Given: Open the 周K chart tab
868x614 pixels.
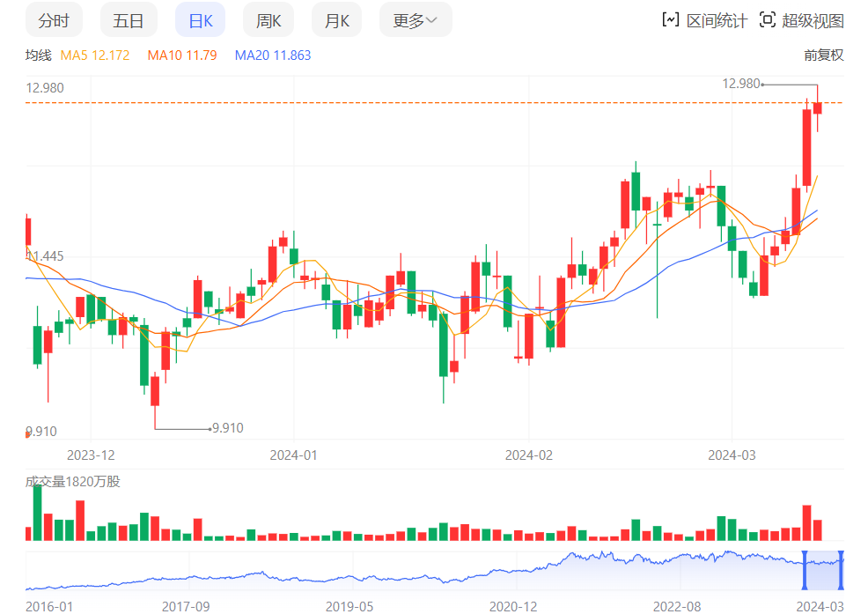Looking at the screenshot, I should click(268, 20).
